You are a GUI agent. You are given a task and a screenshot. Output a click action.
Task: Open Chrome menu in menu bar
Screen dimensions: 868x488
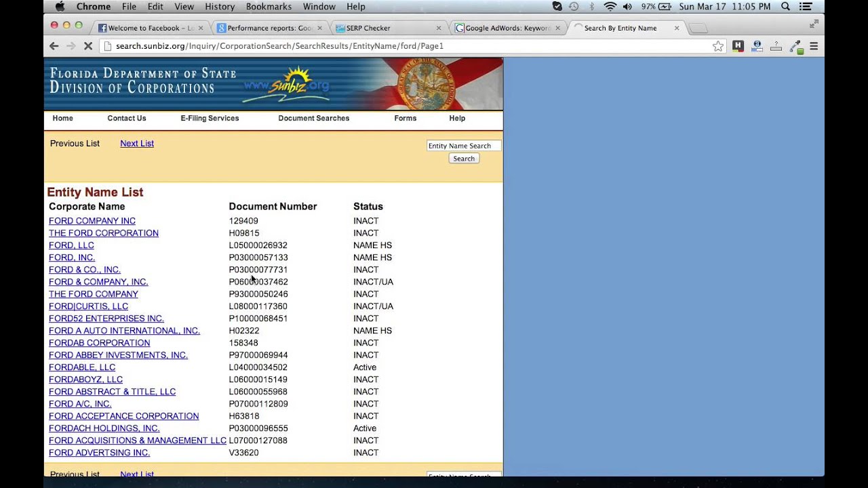tap(94, 7)
